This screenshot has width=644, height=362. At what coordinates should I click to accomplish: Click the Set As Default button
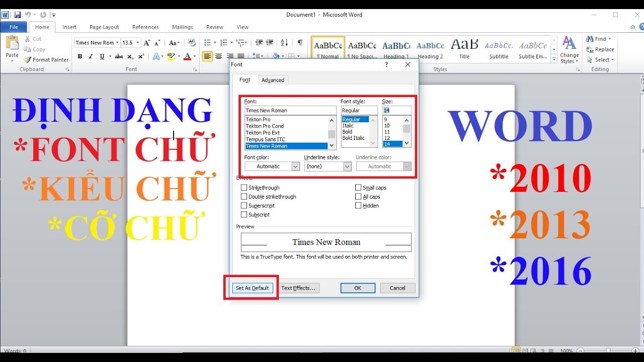point(252,288)
